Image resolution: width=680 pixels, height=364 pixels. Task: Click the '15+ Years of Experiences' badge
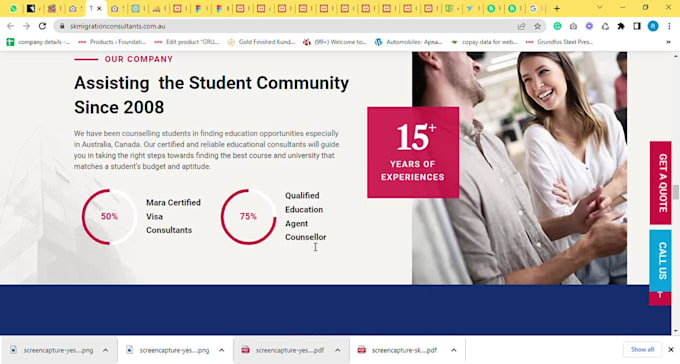(413, 152)
